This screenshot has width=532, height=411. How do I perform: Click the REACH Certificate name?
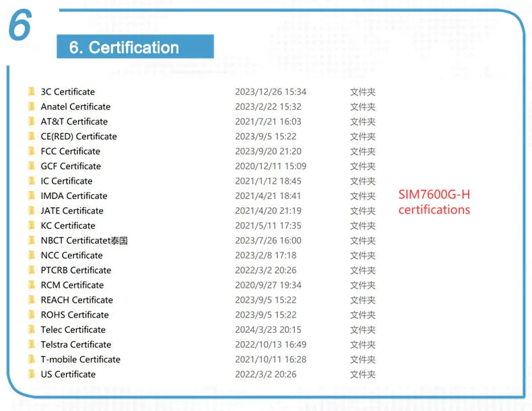pyautogui.click(x=77, y=300)
